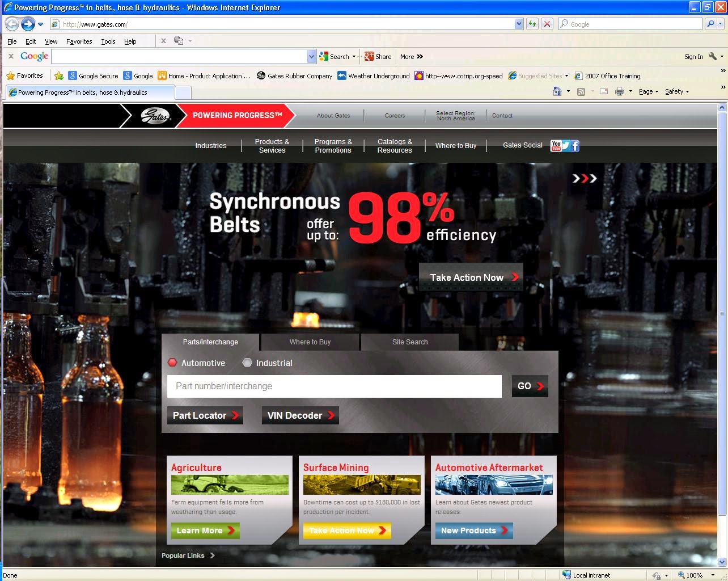728x581 pixels.
Task: Open the recent pages dropdown arrow
Action: click(41, 24)
